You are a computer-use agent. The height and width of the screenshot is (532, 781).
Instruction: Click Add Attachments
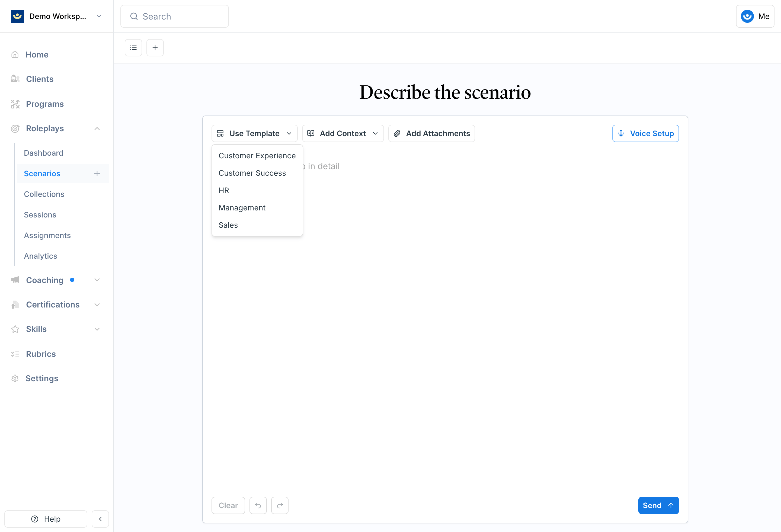[x=431, y=133]
